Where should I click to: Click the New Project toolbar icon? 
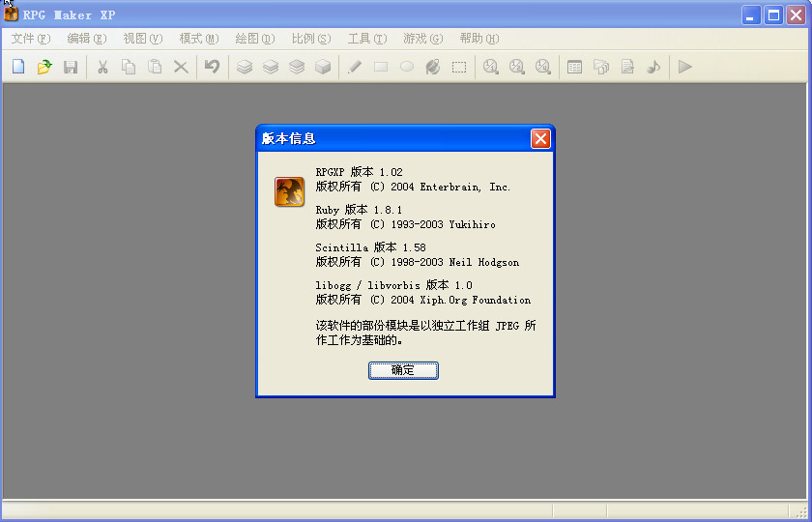(x=18, y=67)
